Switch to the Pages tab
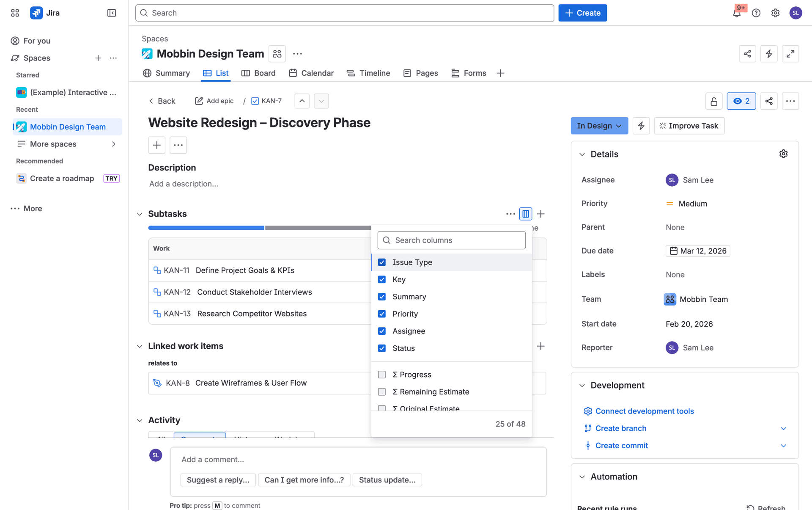 (421, 73)
